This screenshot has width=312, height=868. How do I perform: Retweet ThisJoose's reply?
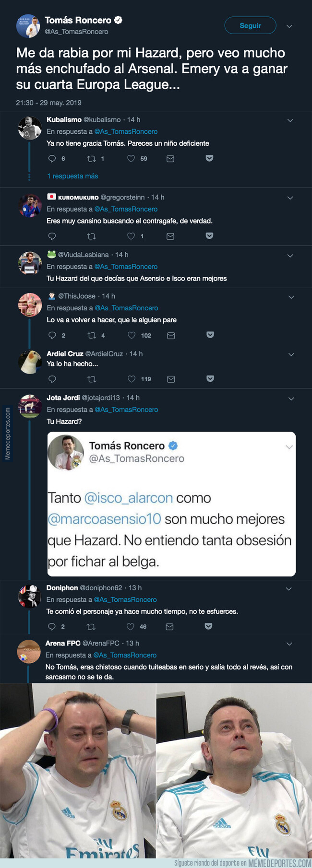click(x=91, y=336)
